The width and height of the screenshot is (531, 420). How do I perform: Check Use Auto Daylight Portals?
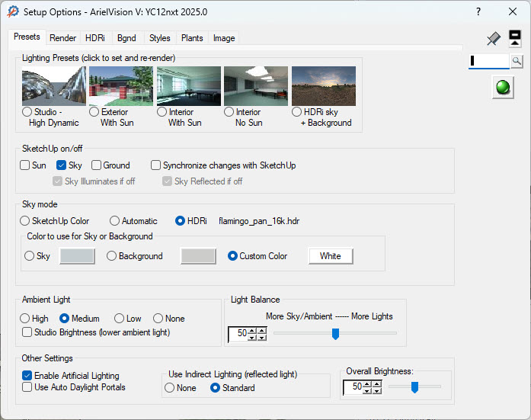click(x=27, y=386)
